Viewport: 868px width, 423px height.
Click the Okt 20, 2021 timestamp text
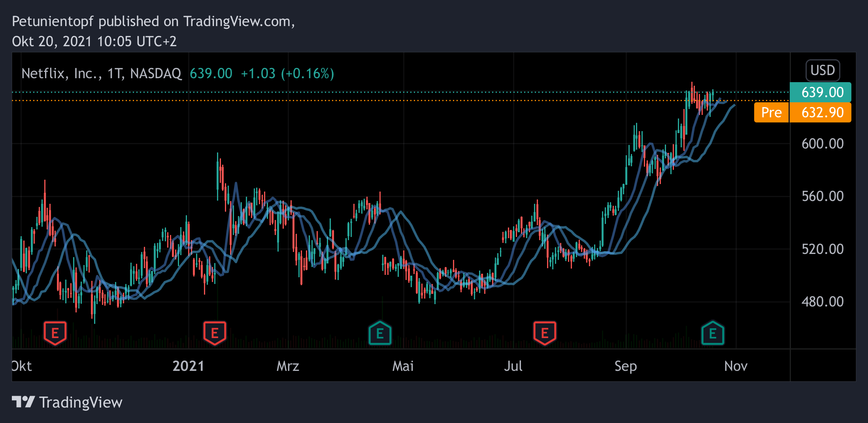coord(94,41)
